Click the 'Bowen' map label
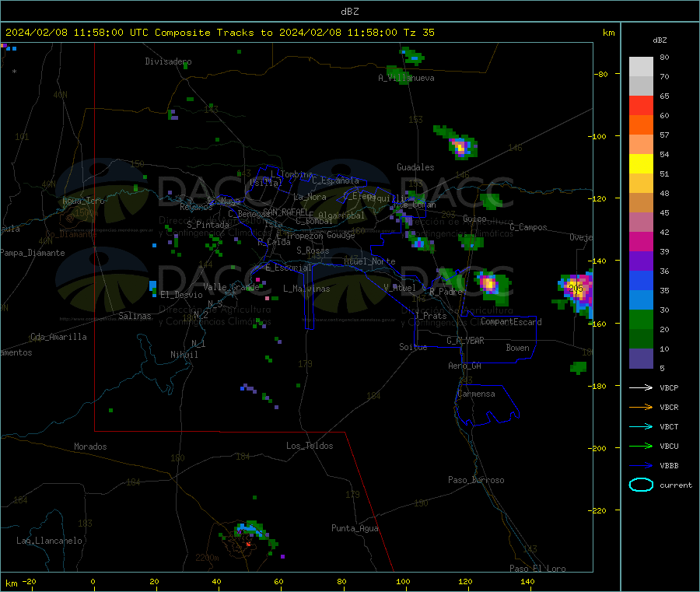The height and width of the screenshot is (592, 700). point(517,348)
